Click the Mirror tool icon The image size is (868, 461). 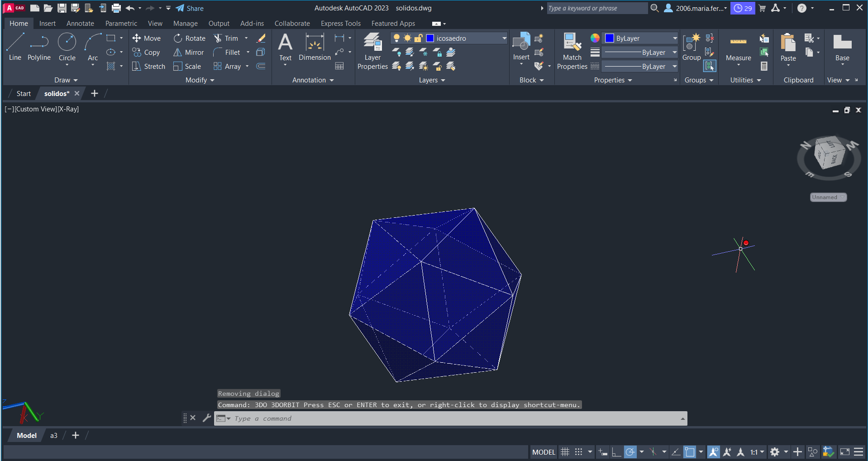(178, 53)
